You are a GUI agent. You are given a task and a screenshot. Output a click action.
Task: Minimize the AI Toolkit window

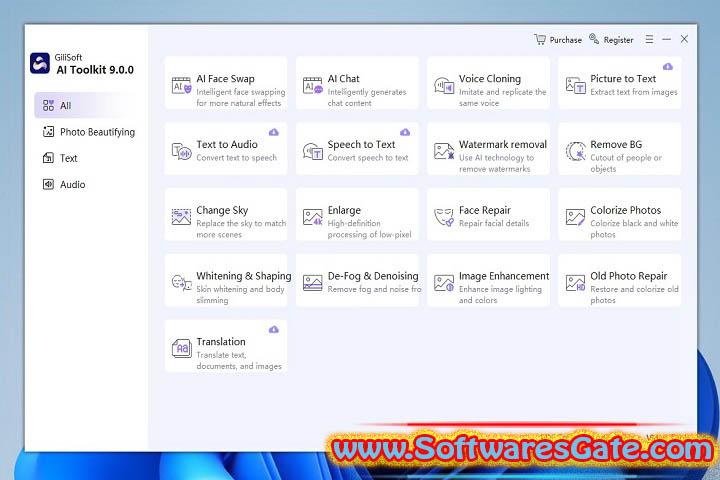tap(666, 40)
